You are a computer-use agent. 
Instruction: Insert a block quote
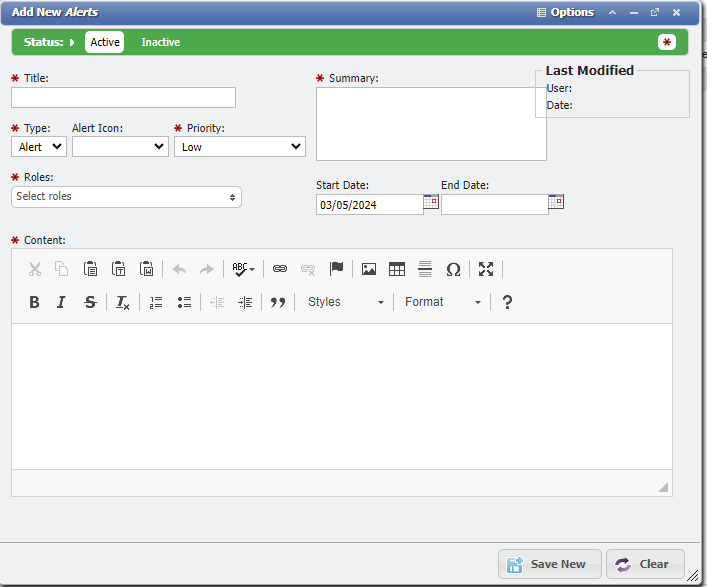tap(278, 302)
